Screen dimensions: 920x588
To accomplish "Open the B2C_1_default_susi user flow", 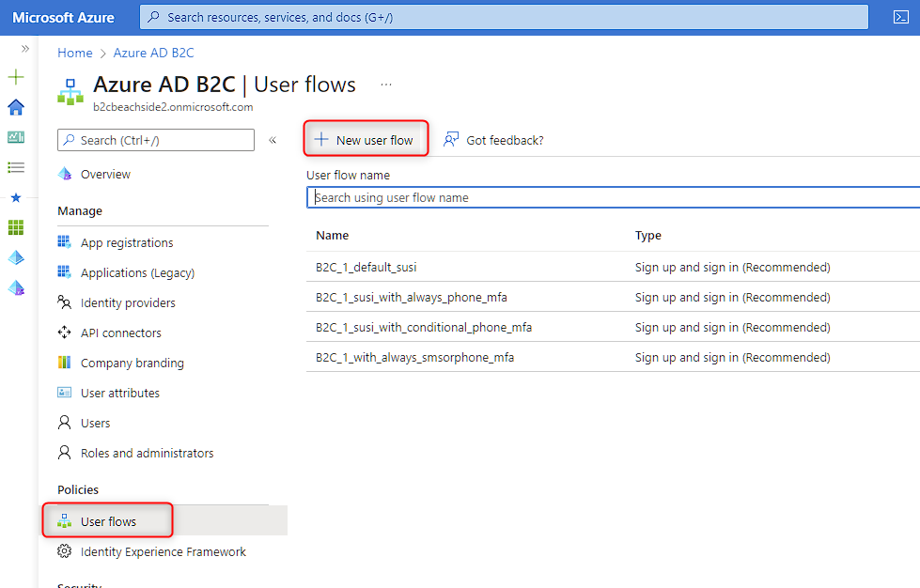I will pyautogui.click(x=366, y=267).
